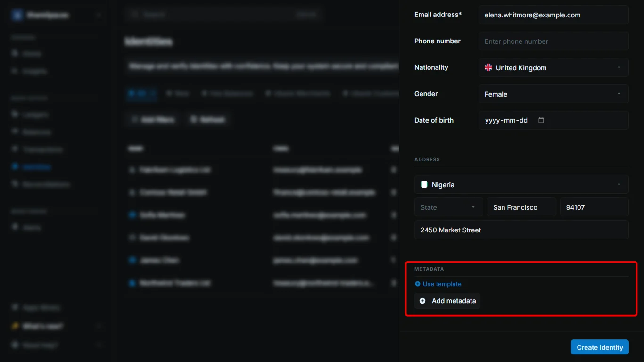Click the Email address input field
The width and height of the screenshot is (644, 362).
[x=553, y=15]
